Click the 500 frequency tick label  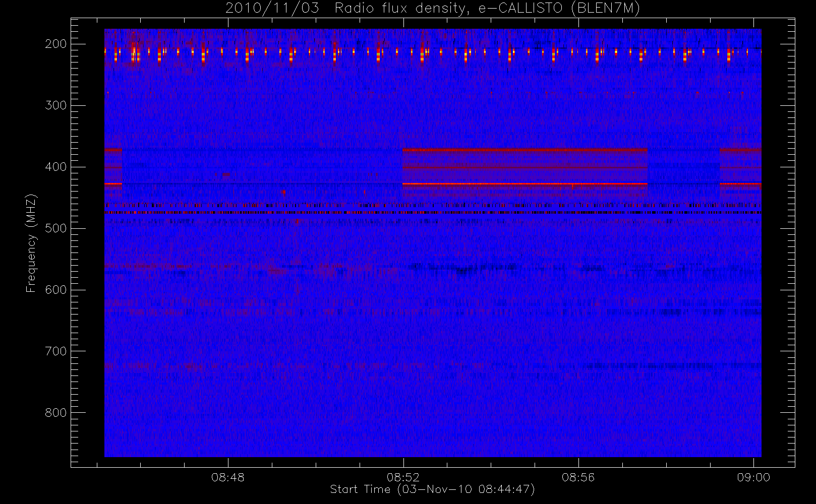pos(56,228)
